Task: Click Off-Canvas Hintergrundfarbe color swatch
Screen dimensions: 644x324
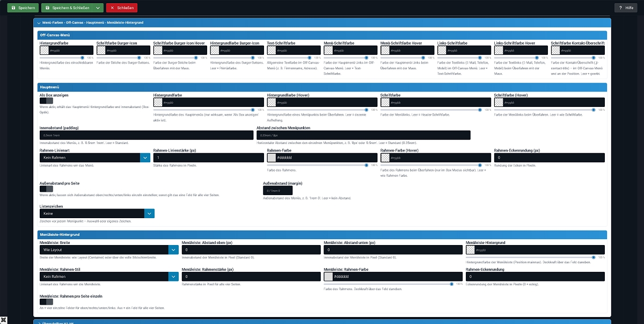Action: point(44,50)
